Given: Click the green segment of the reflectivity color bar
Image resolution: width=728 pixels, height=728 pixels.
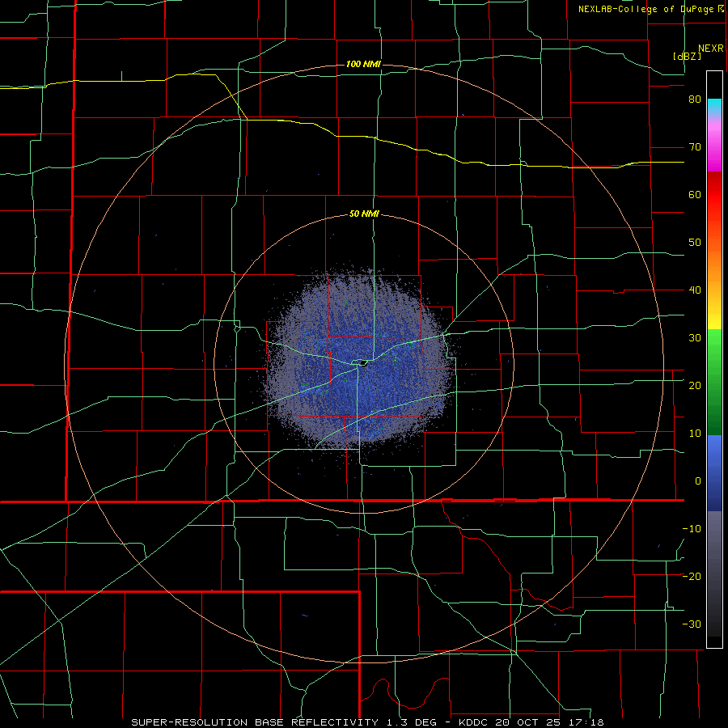Looking at the screenshot, I should coord(714,382).
